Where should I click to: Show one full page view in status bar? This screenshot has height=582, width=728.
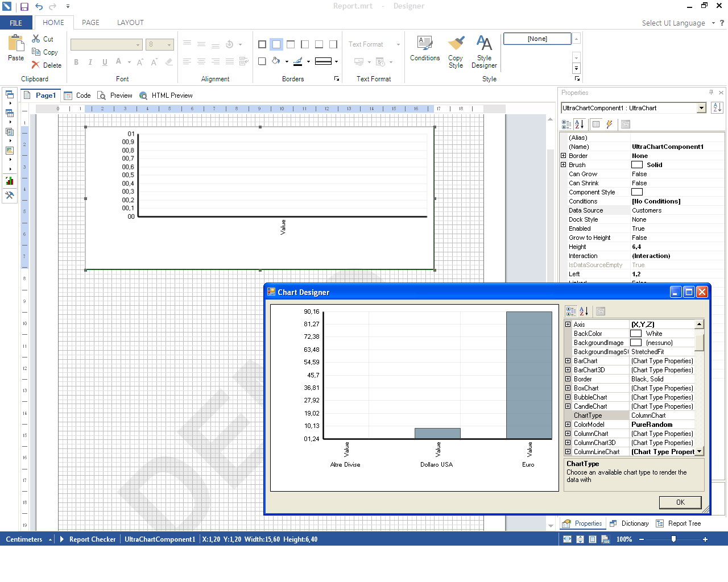tap(593, 539)
